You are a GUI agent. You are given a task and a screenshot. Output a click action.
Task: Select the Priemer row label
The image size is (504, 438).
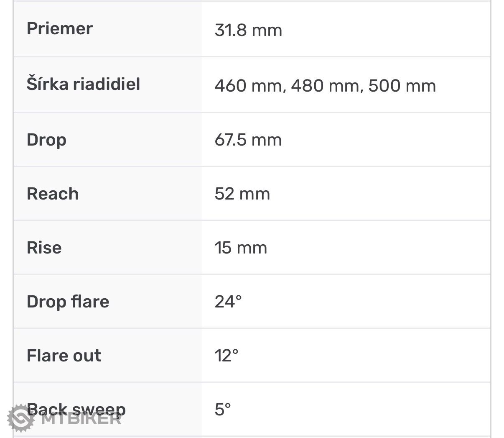point(60,29)
